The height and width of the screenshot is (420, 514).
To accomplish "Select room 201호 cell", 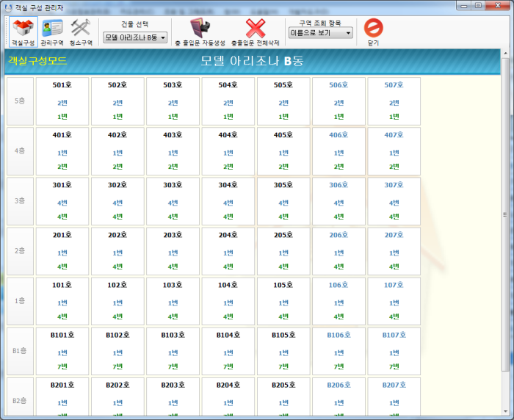I will click(62, 251).
